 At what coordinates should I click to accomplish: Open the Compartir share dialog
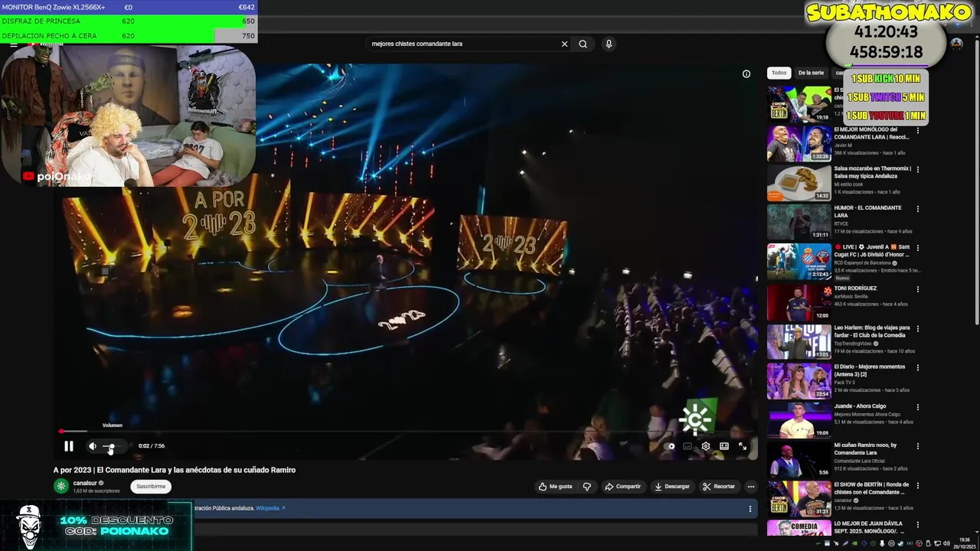click(x=622, y=486)
